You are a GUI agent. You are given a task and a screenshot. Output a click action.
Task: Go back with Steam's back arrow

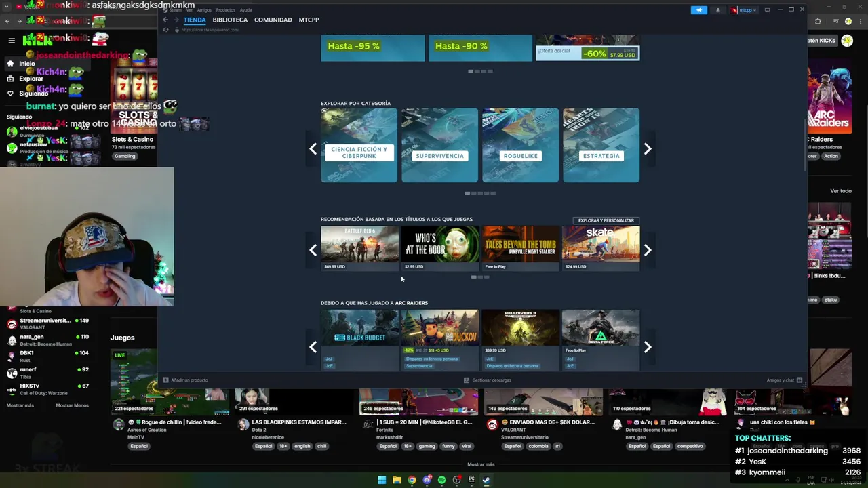point(165,20)
